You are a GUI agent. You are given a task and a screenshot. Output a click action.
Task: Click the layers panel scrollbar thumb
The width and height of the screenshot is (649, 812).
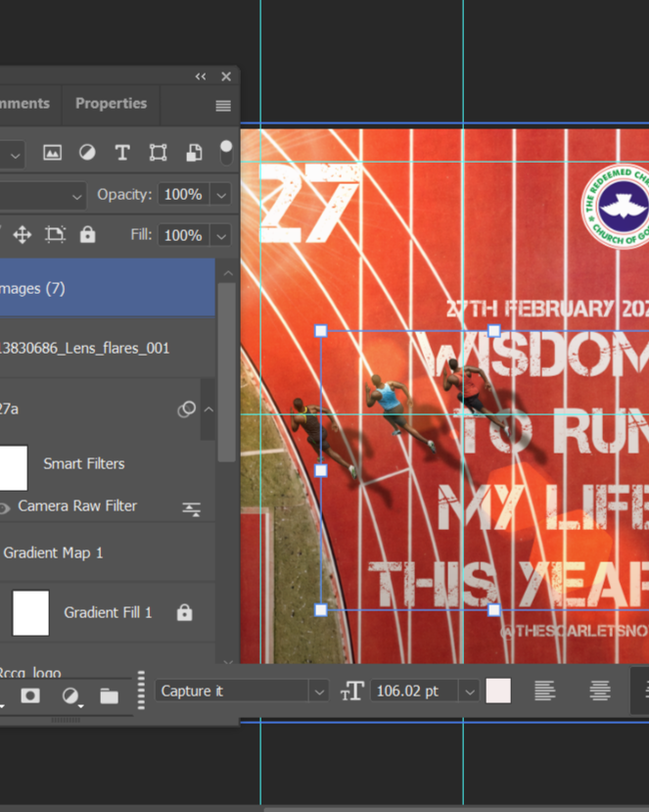[x=227, y=372]
